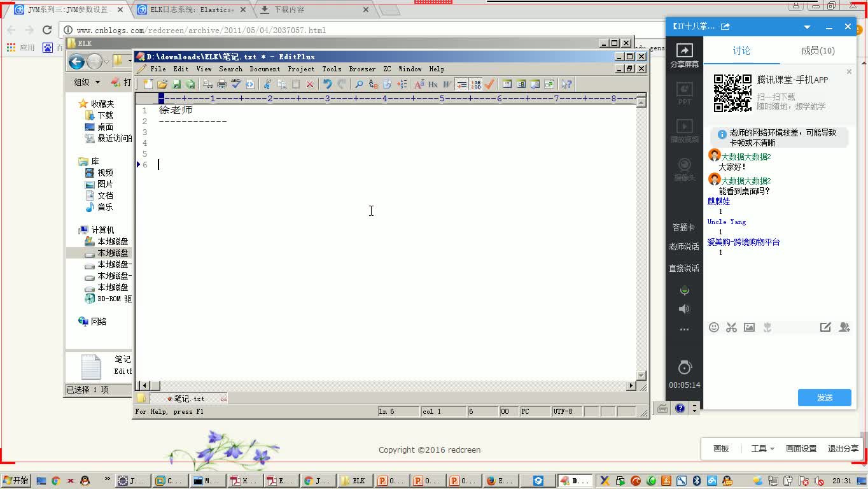Image resolution: width=868 pixels, height=489 pixels.
Task: Open the 组织 dropdown in Explorer
Action: [x=87, y=82]
